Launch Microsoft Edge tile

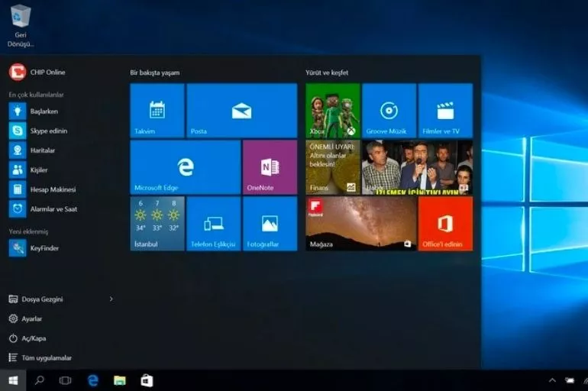coord(185,166)
